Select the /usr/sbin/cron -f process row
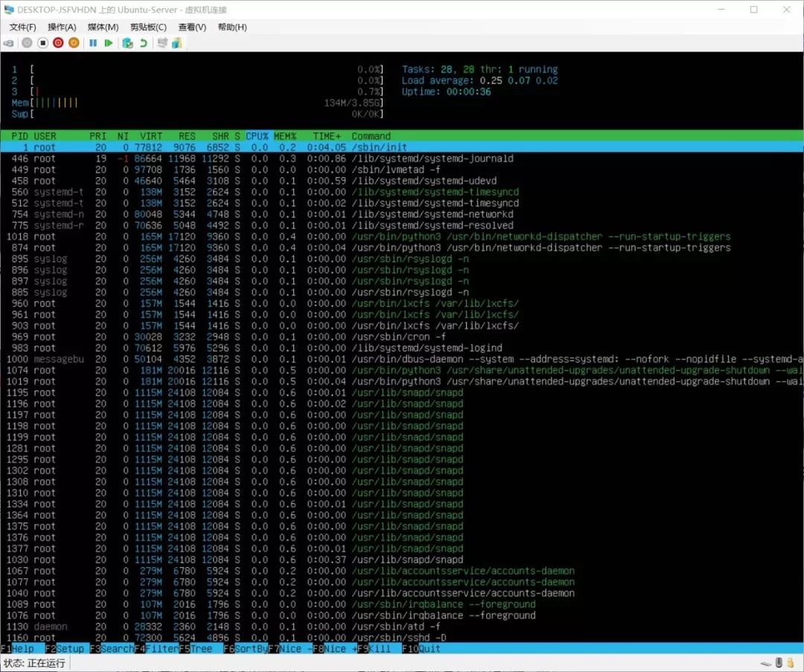 pos(402,337)
